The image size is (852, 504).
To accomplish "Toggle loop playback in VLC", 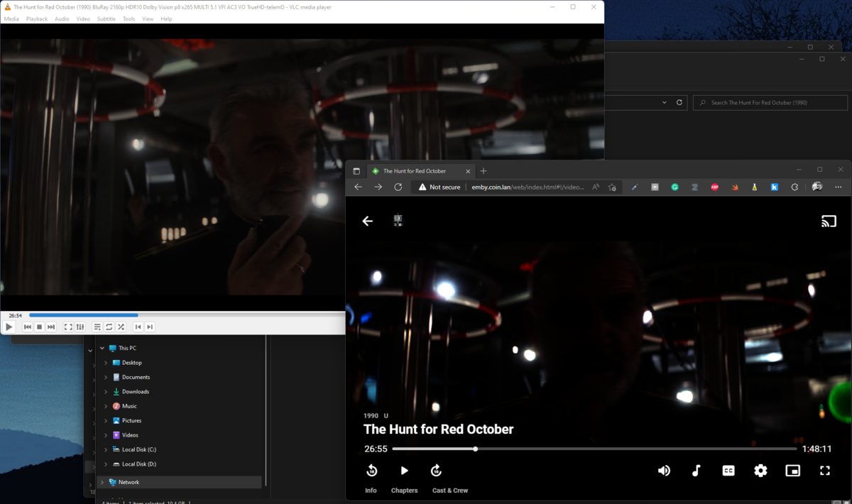I will 109,327.
